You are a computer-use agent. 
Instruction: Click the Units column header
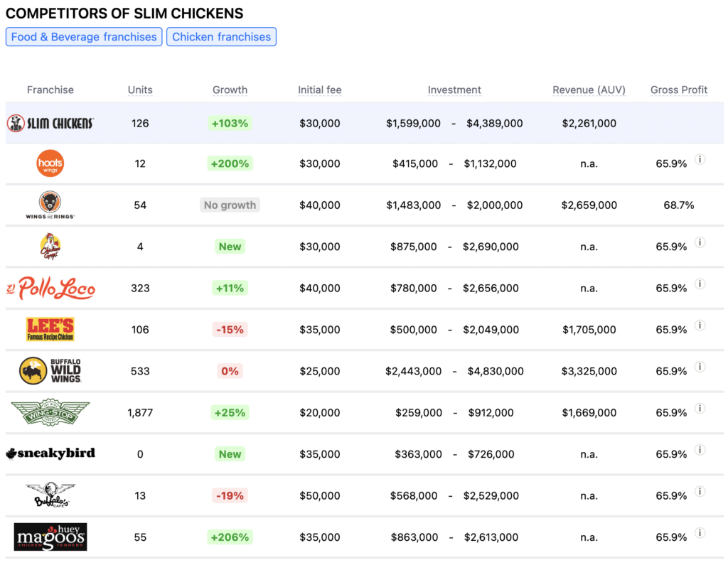pyautogui.click(x=140, y=90)
